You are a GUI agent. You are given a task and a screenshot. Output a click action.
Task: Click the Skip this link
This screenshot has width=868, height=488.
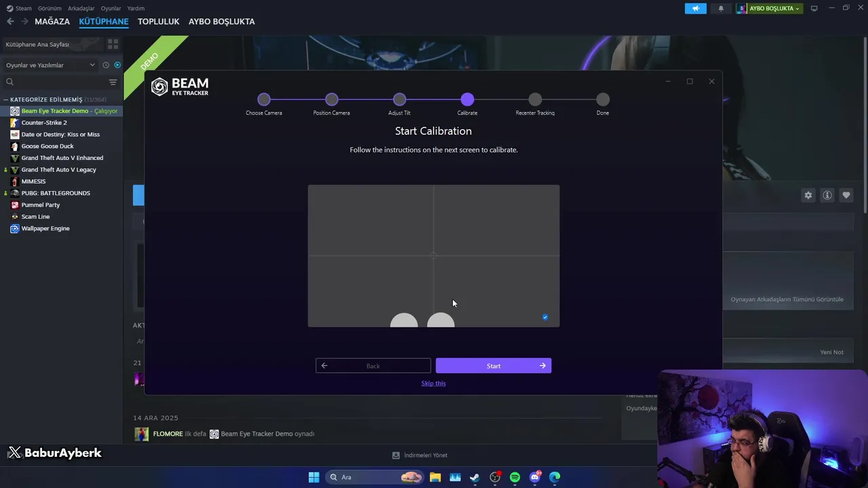coord(433,384)
